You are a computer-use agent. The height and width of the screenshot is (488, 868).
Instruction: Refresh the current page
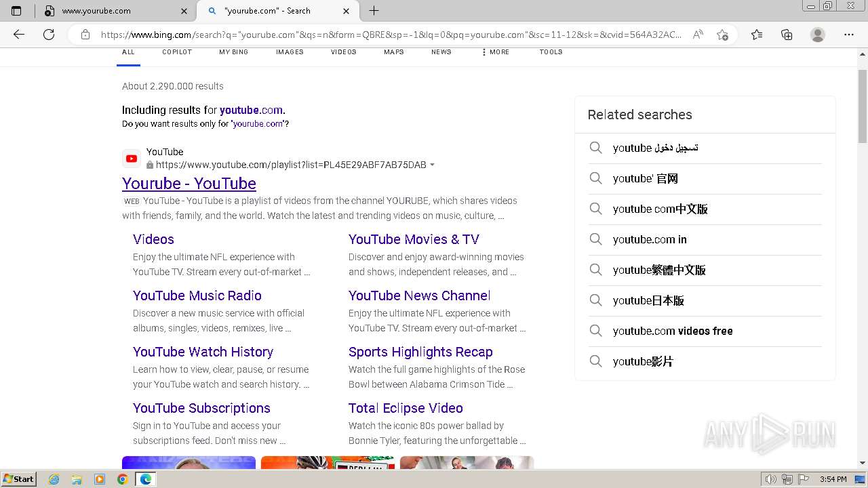[x=49, y=35]
